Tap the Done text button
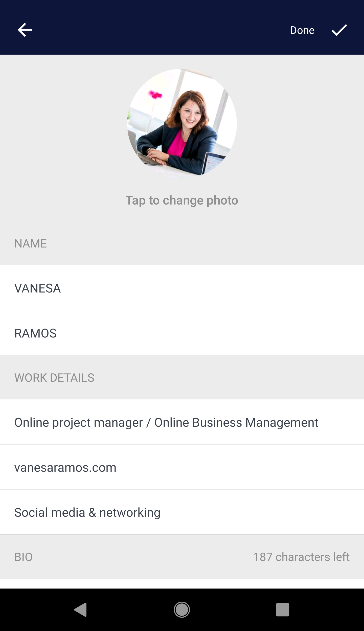The image size is (364, 631). tap(302, 30)
